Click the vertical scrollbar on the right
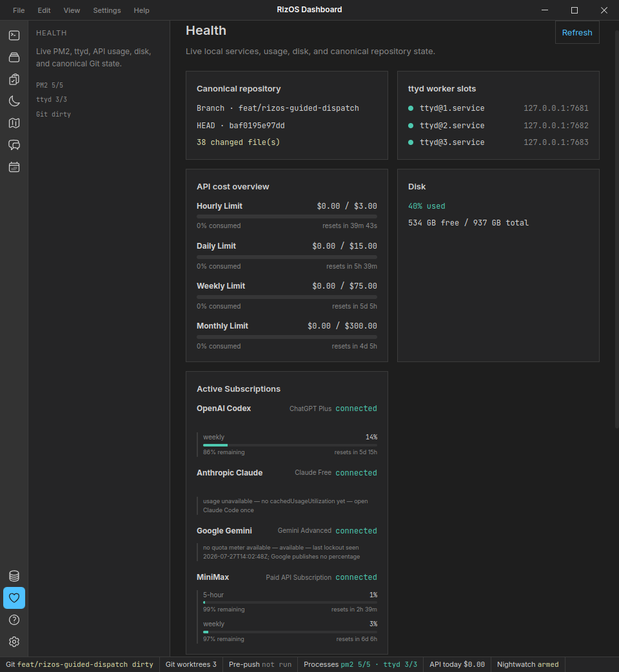The width and height of the screenshot is (619, 672). (616, 229)
